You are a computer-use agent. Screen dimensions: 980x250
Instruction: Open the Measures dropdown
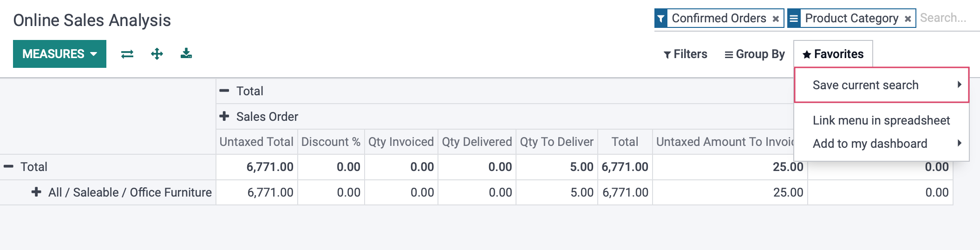point(59,54)
